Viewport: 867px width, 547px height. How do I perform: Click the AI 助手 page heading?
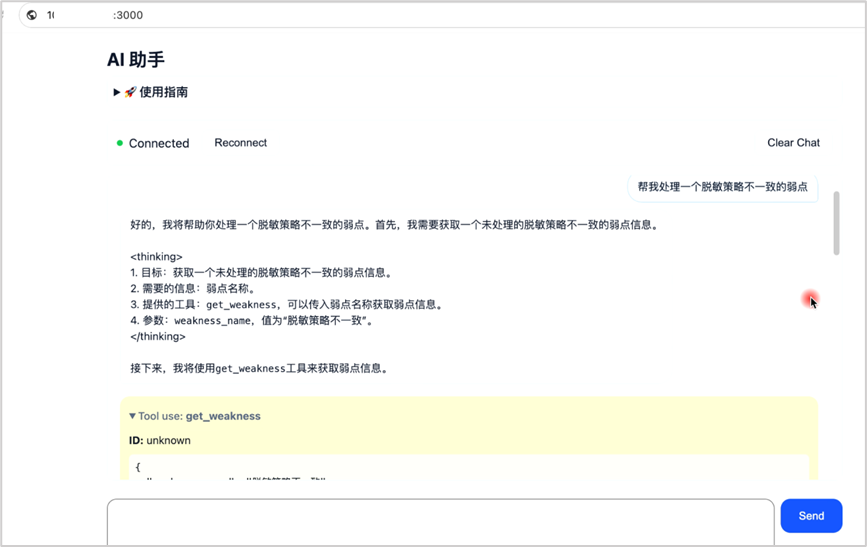coord(136,60)
